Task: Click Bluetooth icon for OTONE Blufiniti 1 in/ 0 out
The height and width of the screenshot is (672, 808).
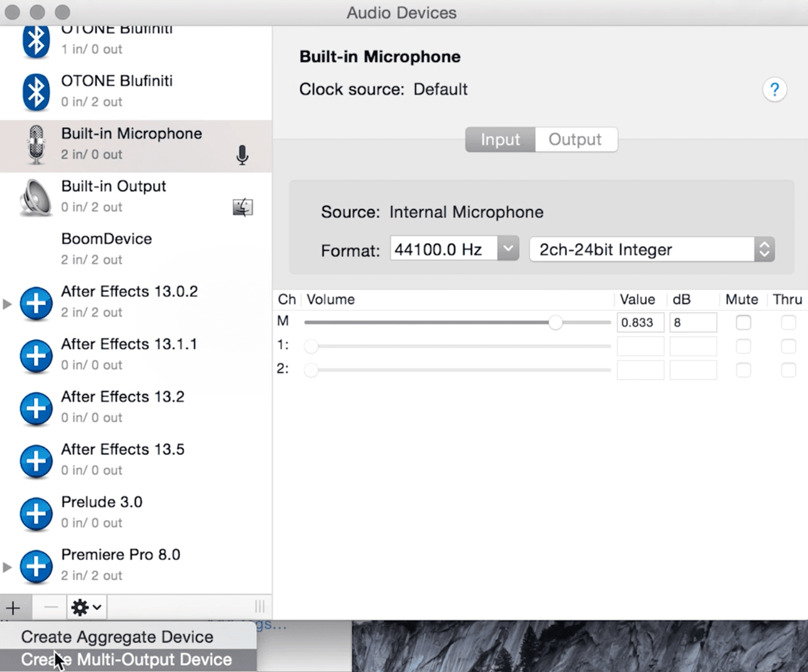Action: tap(36, 42)
